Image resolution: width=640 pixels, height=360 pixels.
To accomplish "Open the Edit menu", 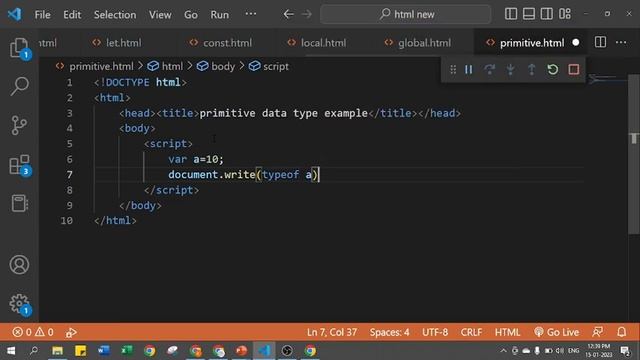I will 72,15.
